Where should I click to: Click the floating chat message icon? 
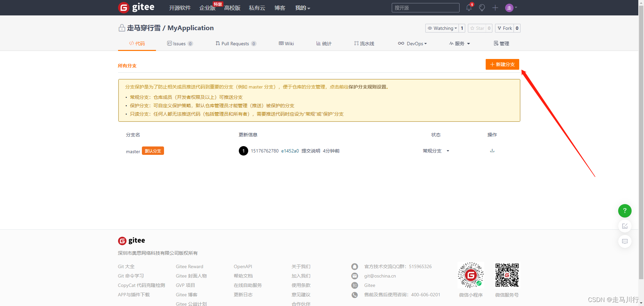625,241
